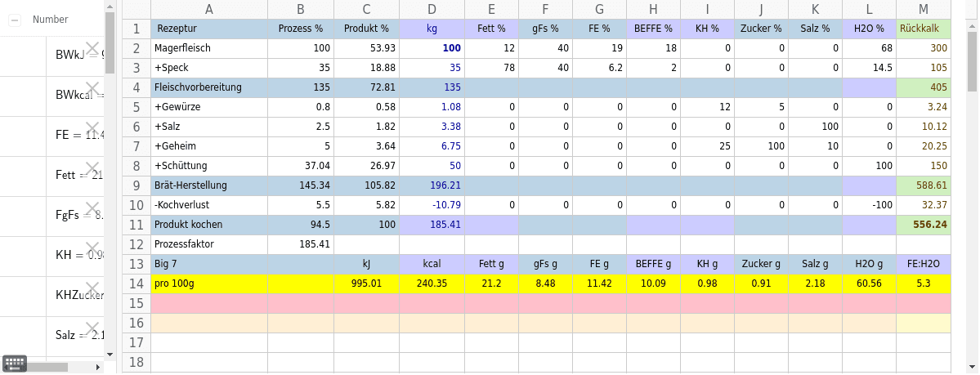Select the Brät-Herstellung cell
The image size is (980, 375).
[x=208, y=185]
